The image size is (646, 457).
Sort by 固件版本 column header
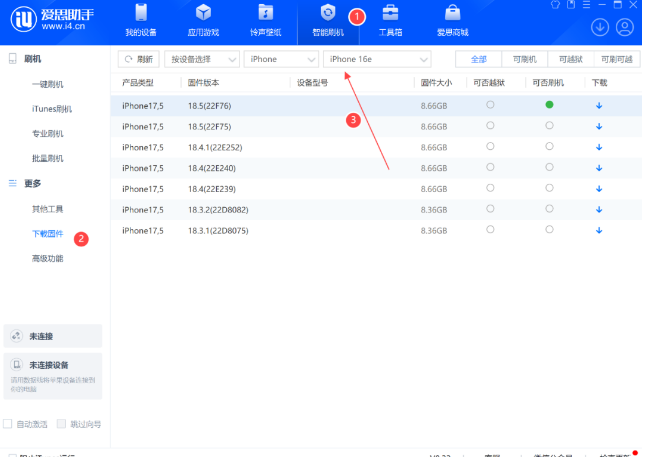coord(203,82)
